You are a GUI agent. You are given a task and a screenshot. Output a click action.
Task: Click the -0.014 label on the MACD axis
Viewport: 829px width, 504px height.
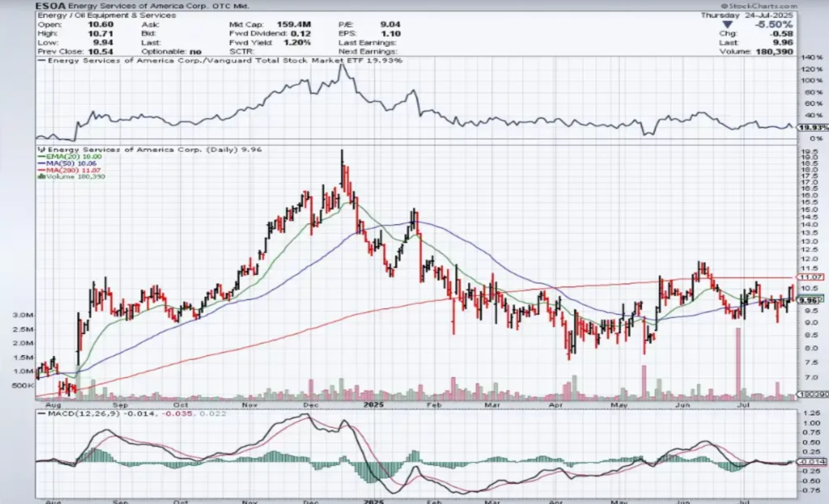point(813,462)
